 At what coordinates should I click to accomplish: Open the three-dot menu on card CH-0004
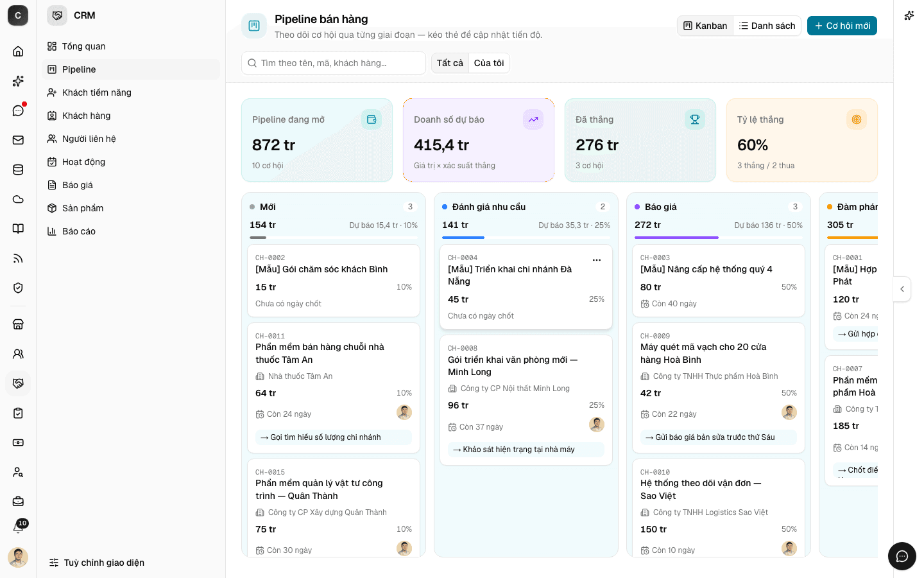coord(597,260)
